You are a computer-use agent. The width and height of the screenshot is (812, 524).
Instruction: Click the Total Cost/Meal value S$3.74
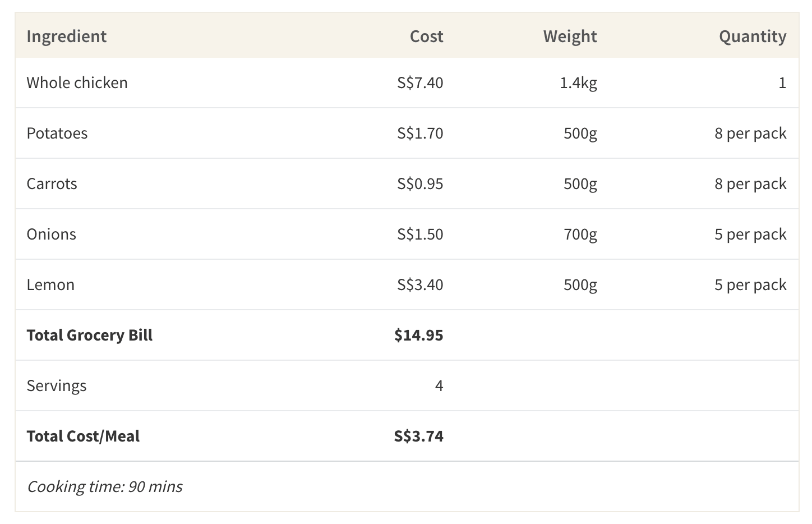click(418, 436)
